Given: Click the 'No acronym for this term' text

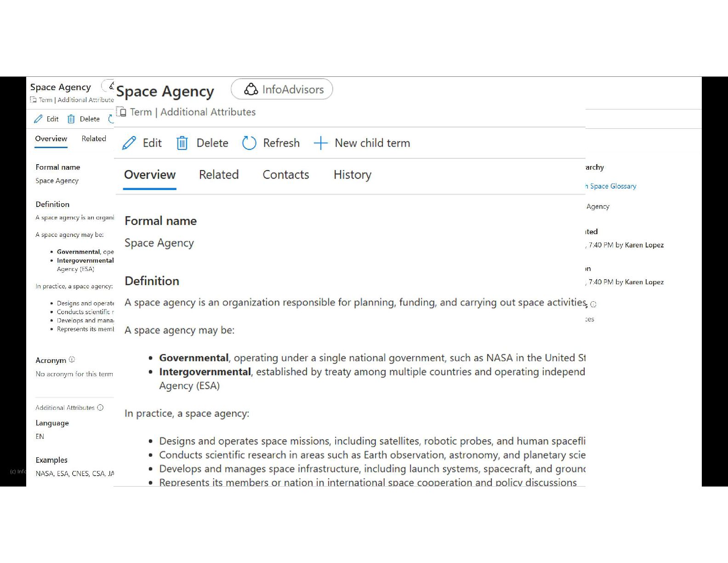Looking at the screenshot, I should [74, 374].
